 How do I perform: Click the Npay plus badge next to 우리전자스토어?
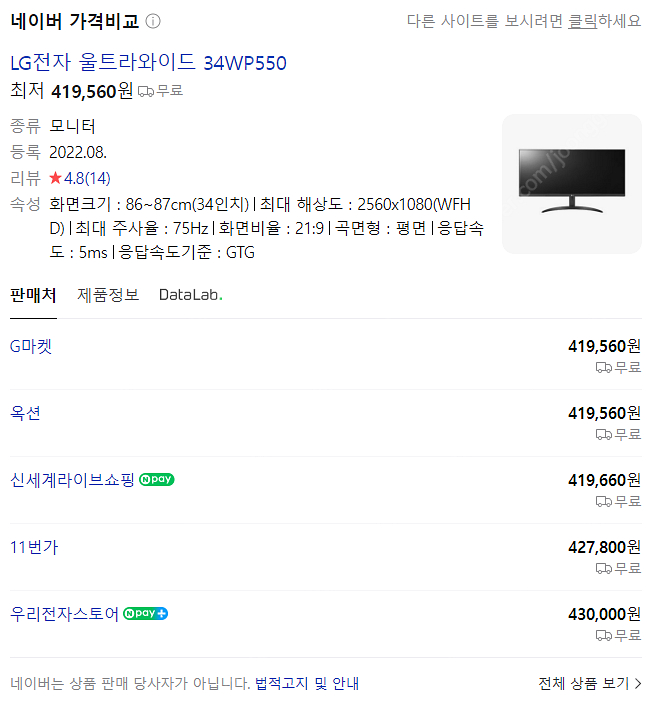click(145, 614)
